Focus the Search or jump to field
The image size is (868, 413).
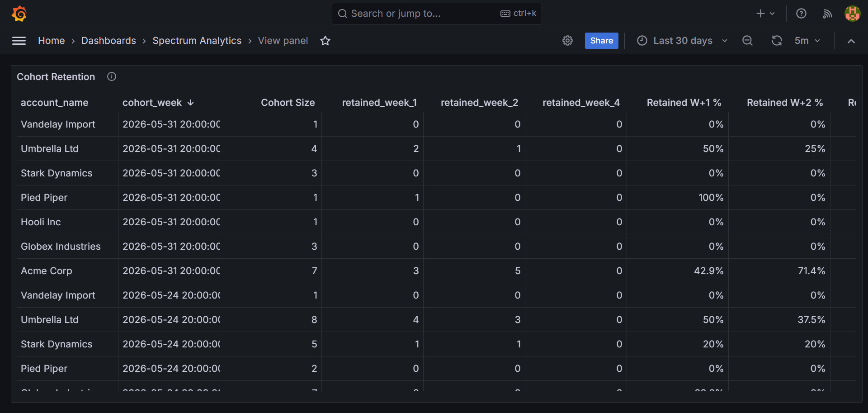(437, 14)
